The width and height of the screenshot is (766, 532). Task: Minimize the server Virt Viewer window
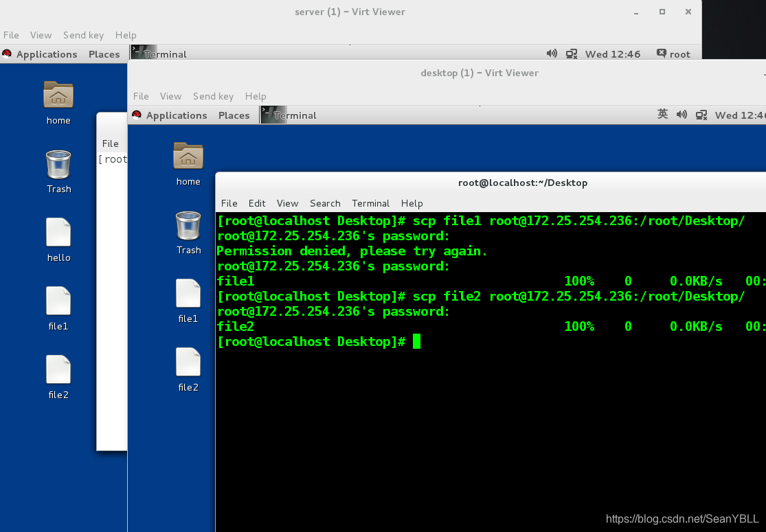tap(636, 12)
